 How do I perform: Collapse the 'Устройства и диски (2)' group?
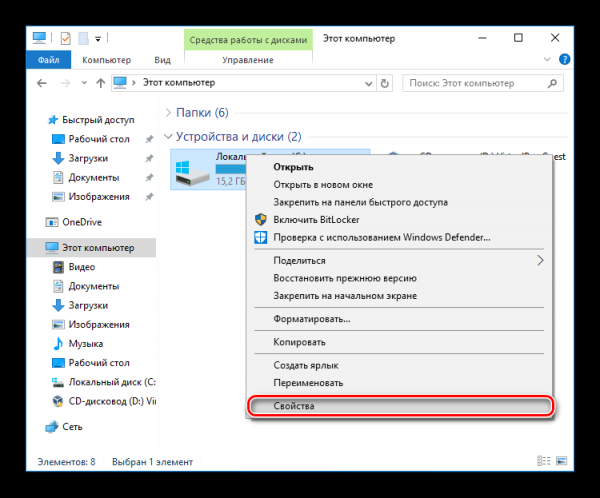coord(168,136)
